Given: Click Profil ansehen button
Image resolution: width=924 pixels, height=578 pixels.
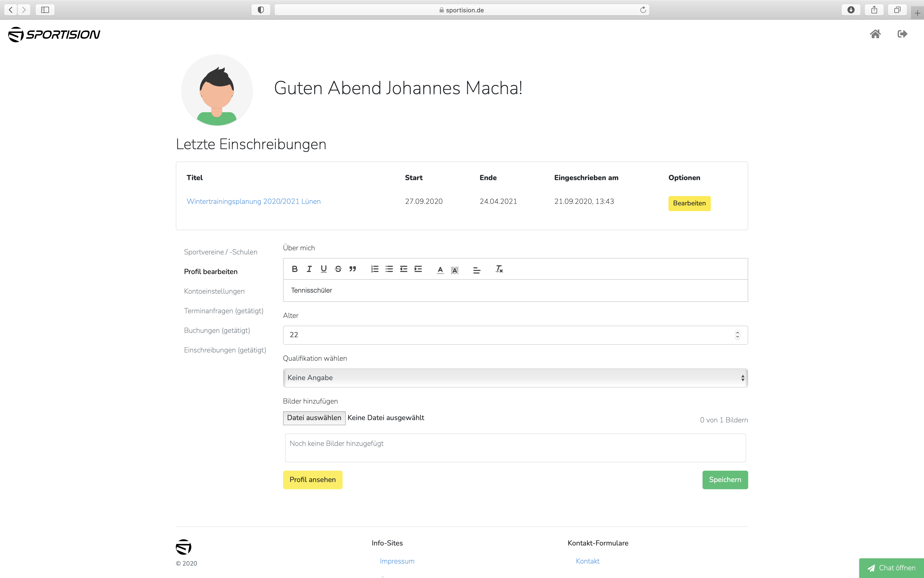Looking at the screenshot, I should [x=312, y=480].
